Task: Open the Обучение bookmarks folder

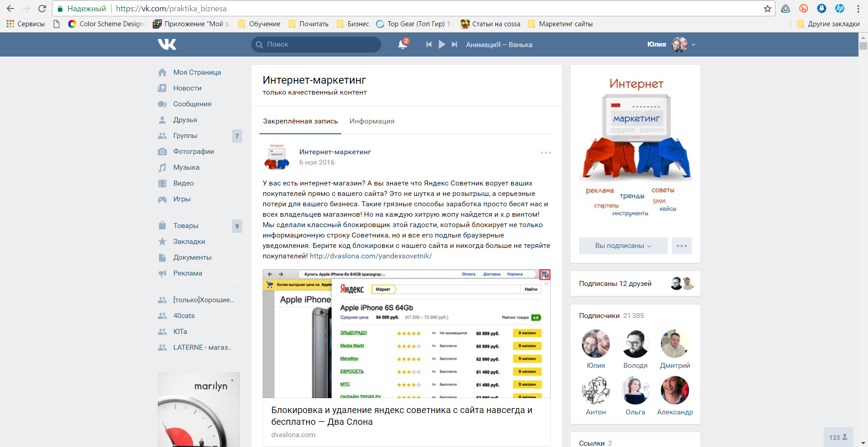Action: point(259,24)
